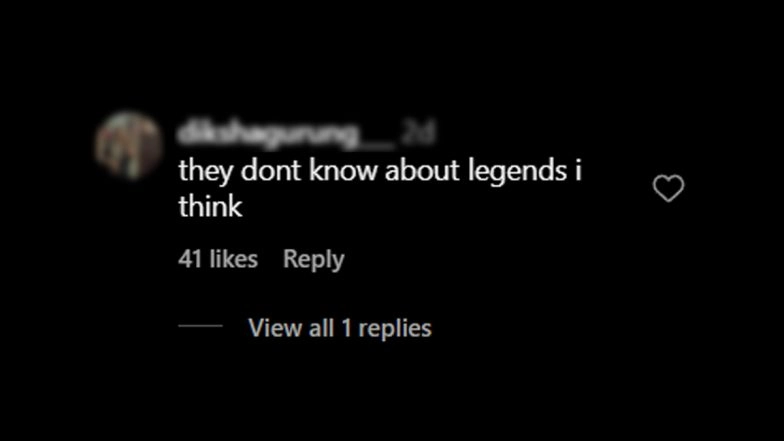Like the comment with the heart icon
This screenshot has height=441, width=784.
[668, 188]
